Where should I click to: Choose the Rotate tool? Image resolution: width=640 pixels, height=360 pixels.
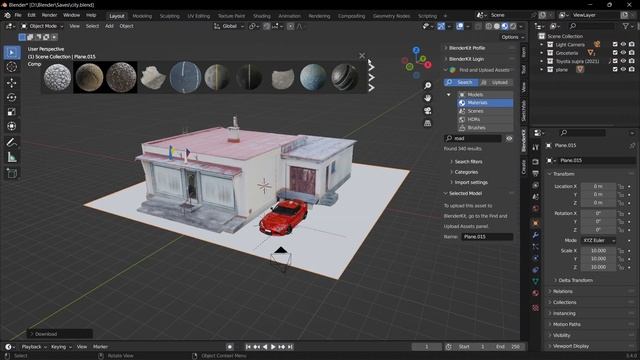point(12,97)
